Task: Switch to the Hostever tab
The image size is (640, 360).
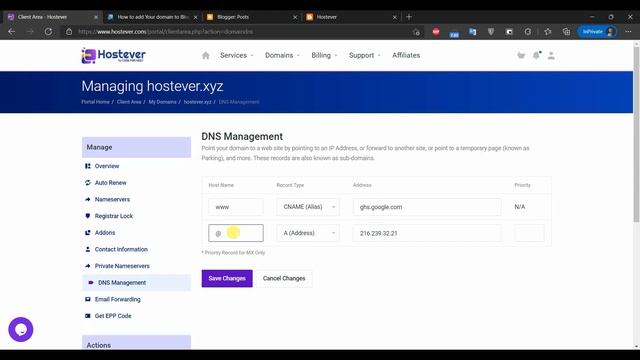Action: 351,17
